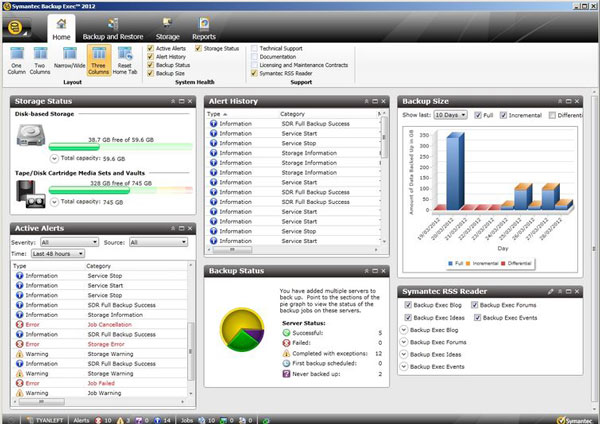Image resolution: width=600 pixels, height=424 pixels.
Task: Click Completed with exceptions warning icon
Action: pyautogui.click(x=286, y=353)
